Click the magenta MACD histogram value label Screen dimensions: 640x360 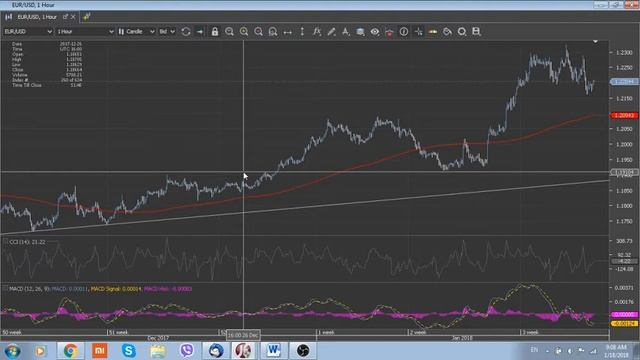[624, 315]
